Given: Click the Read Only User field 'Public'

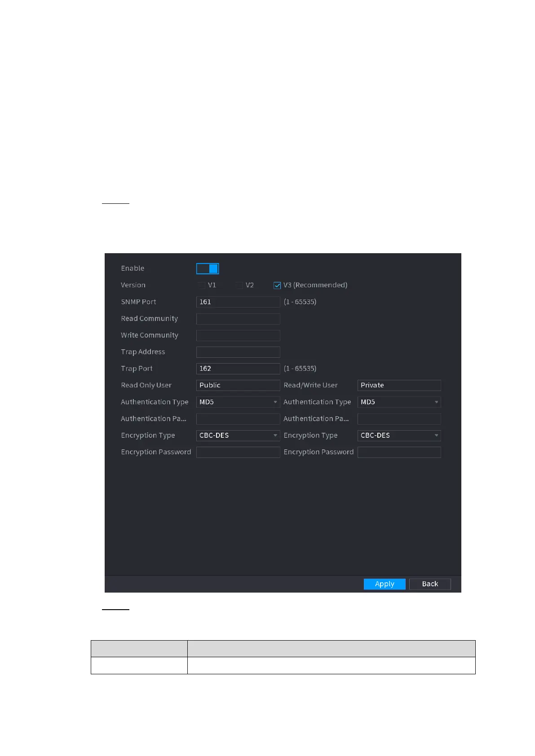Looking at the screenshot, I should pyautogui.click(x=238, y=385).
